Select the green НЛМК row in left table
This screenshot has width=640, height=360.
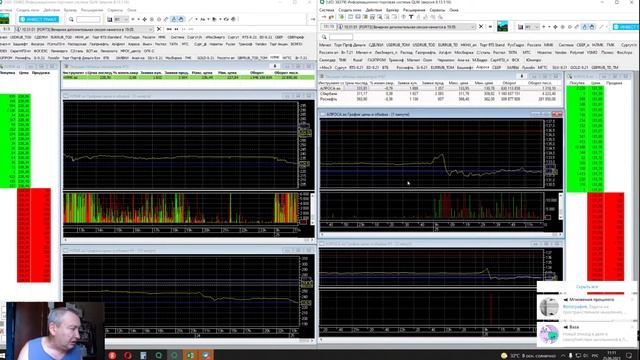click(189, 77)
